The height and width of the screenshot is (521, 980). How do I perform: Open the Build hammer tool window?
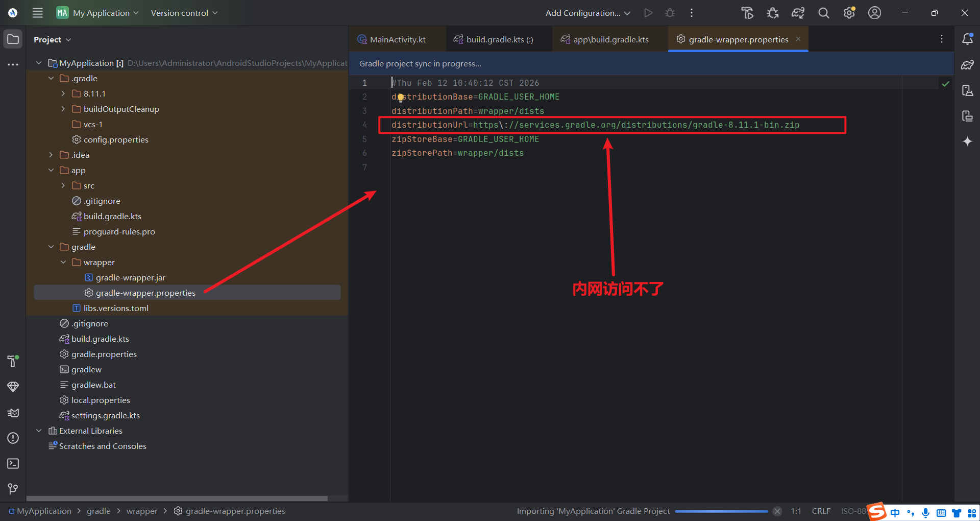click(13, 361)
